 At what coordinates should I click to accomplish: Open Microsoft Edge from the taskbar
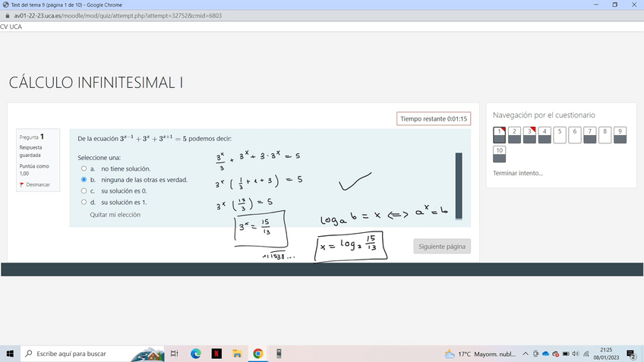[196, 354]
